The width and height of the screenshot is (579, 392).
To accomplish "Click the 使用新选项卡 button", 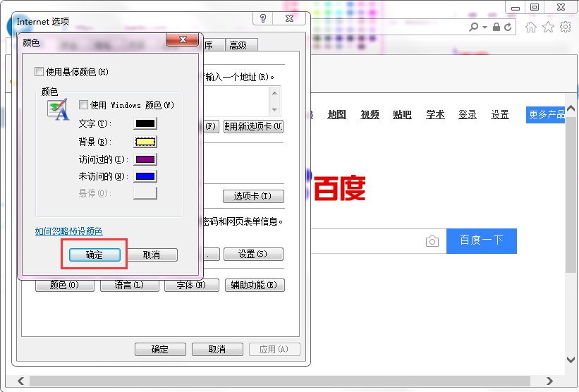I will (x=253, y=127).
